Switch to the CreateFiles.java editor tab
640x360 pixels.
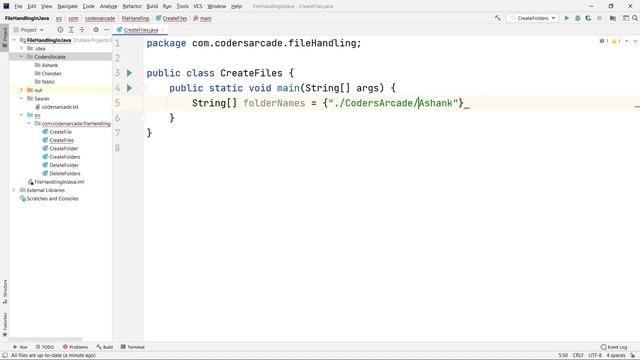tap(140, 30)
